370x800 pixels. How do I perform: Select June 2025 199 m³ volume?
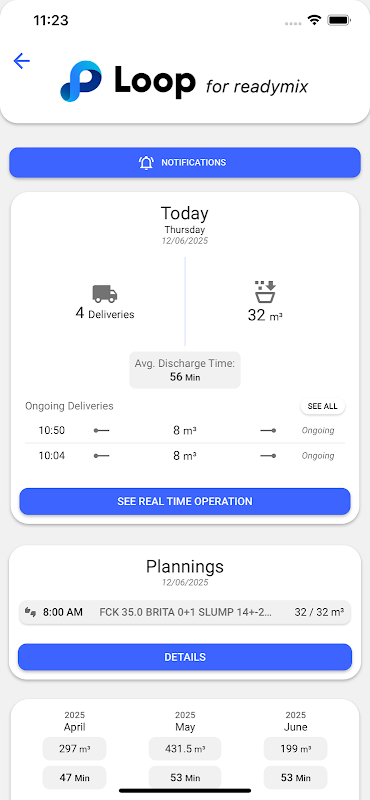(x=295, y=749)
